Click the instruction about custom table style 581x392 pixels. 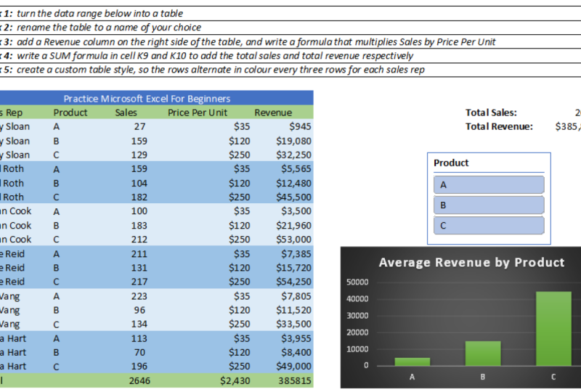[x=221, y=70]
